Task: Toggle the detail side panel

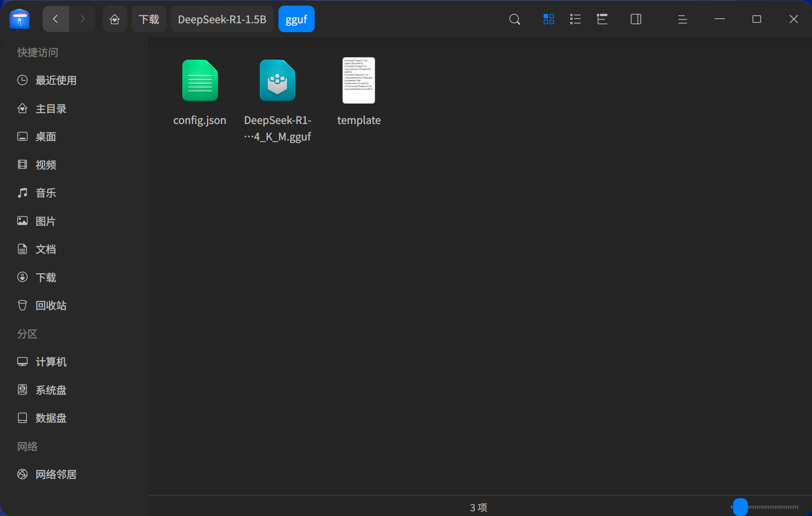Action: (x=636, y=19)
